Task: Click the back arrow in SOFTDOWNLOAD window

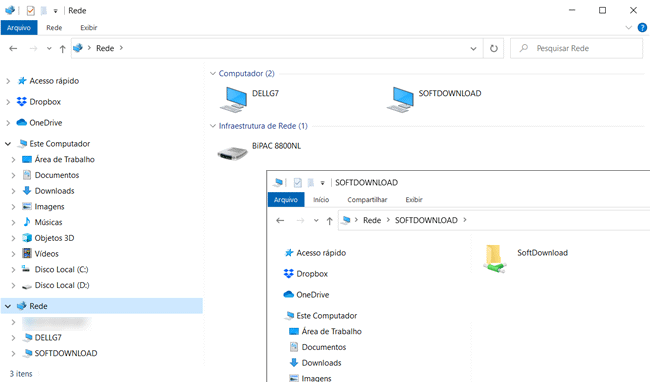Action: 280,220
